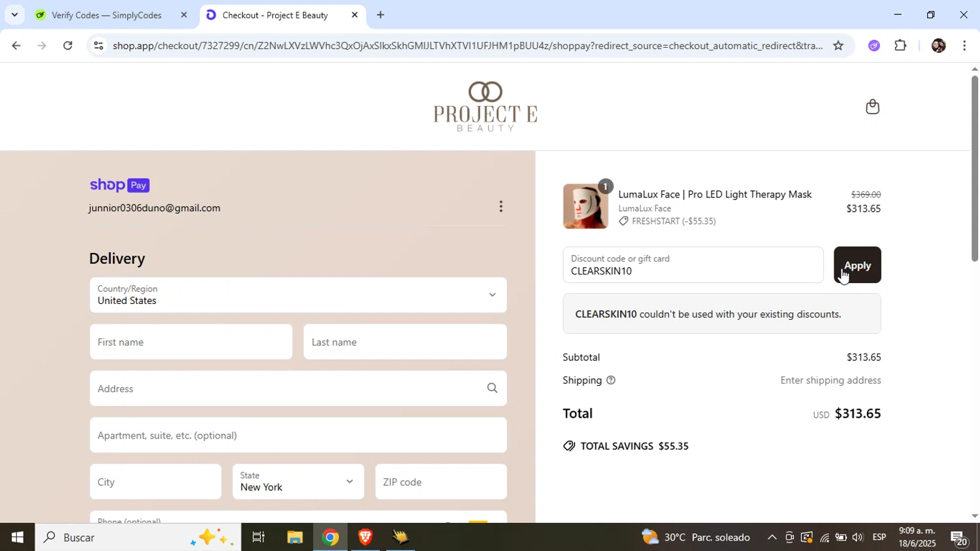This screenshot has width=980, height=551.
Task: Open the Chrome three-dot menu
Action: (964, 46)
